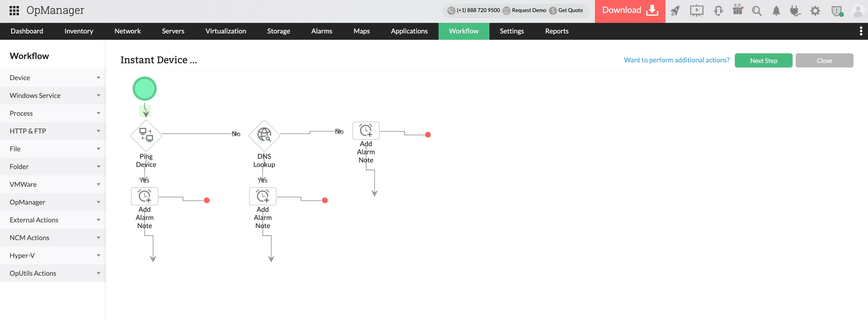This screenshot has height=320, width=868.
Task: Open the Dashboard tab
Action: tap(27, 31)
